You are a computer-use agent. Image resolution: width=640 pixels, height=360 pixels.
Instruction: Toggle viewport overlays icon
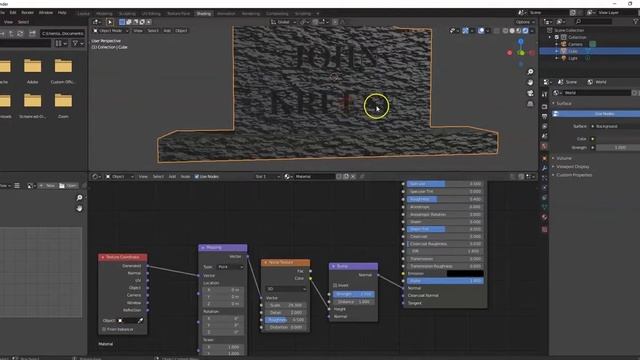pos(481,31)
